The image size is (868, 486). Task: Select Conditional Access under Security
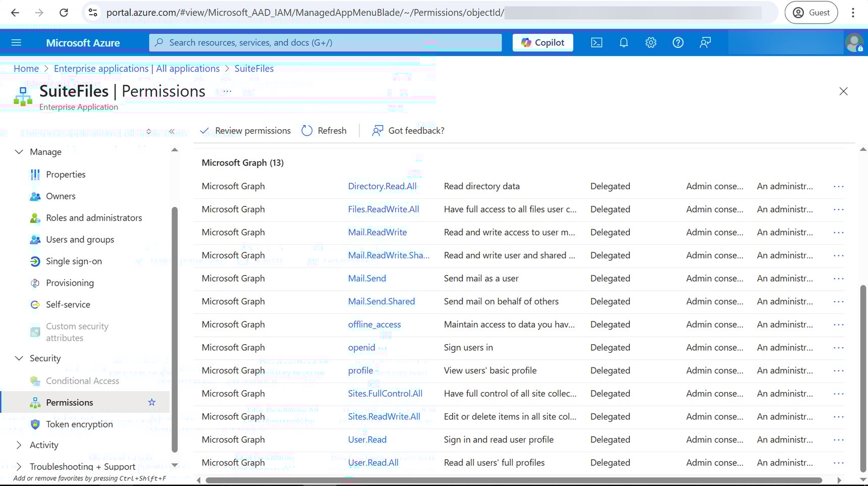click(82, 381)
